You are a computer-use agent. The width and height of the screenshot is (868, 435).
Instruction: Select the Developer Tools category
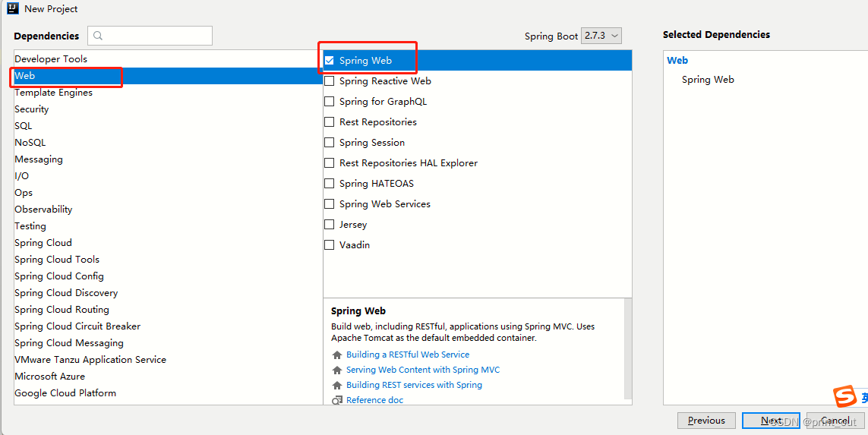[x=169, y=58]
